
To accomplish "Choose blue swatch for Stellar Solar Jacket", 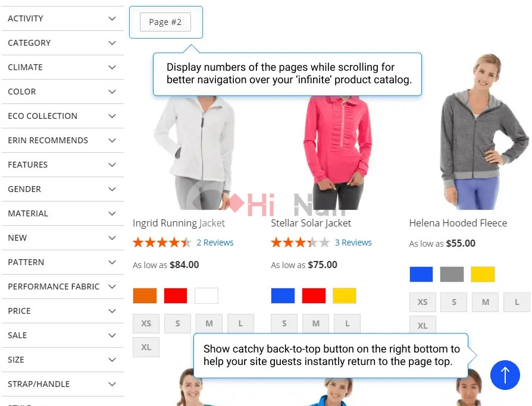I will pyautogui.click(x=283, y=295).
